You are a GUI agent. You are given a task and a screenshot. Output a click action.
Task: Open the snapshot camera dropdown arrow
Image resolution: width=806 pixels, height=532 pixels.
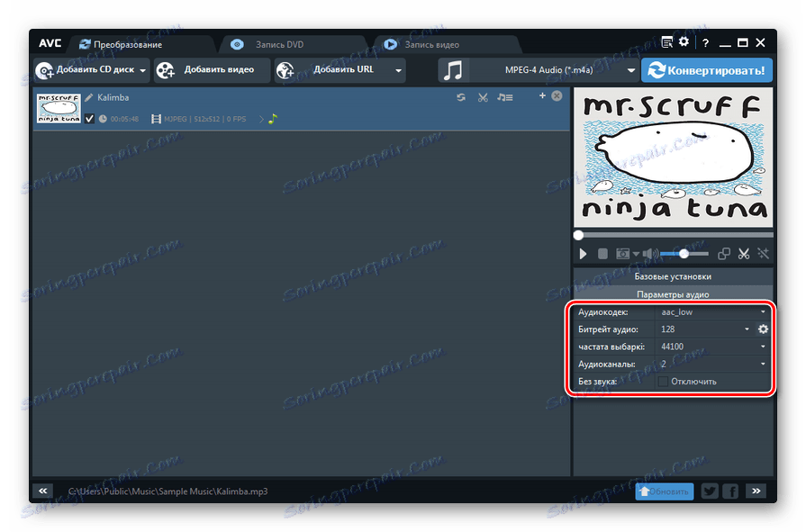pos(636,254)
